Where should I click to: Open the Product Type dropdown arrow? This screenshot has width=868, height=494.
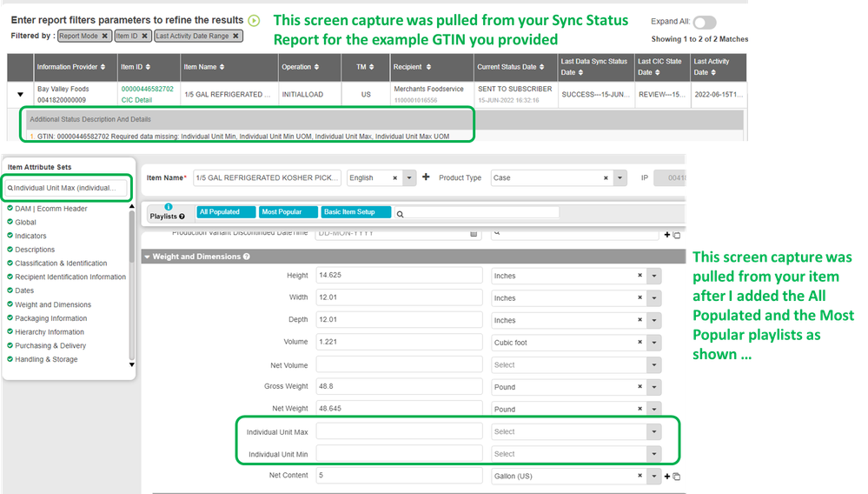[x=620, y=177]
